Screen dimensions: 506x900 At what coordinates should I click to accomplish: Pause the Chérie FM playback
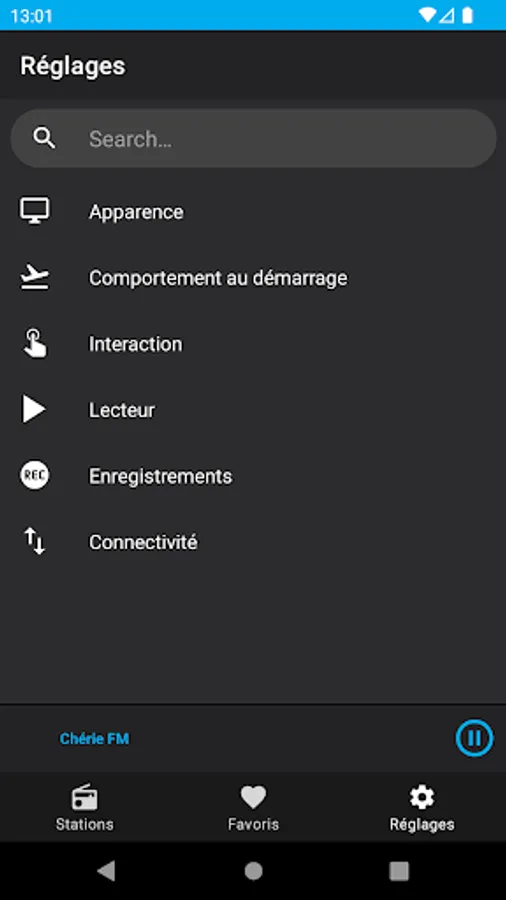pyautogui.click(x=474, y=738)
